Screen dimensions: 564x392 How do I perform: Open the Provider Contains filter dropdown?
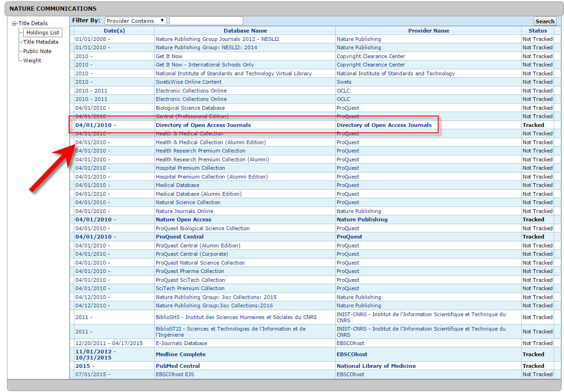pyautogui.click(x=135, y=21)
